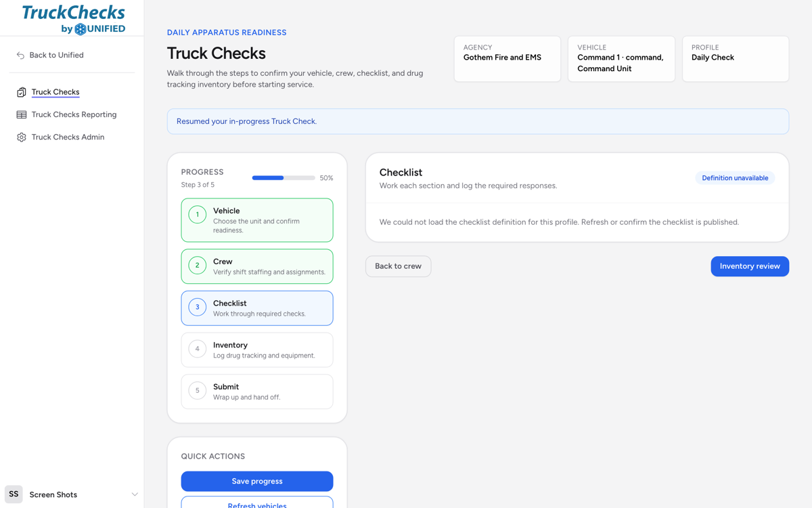Click the Profile card showing Daily Check

pyautogui.click(x=736, y=59)
